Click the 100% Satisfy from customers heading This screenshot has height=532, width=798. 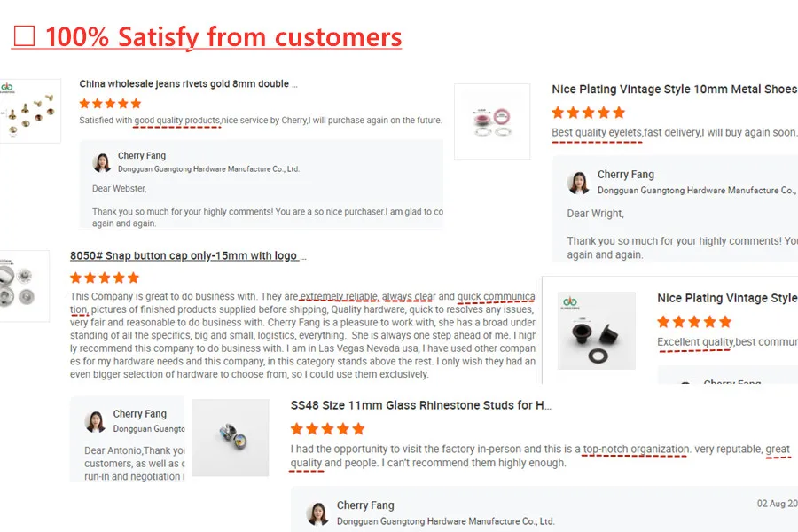223,37
